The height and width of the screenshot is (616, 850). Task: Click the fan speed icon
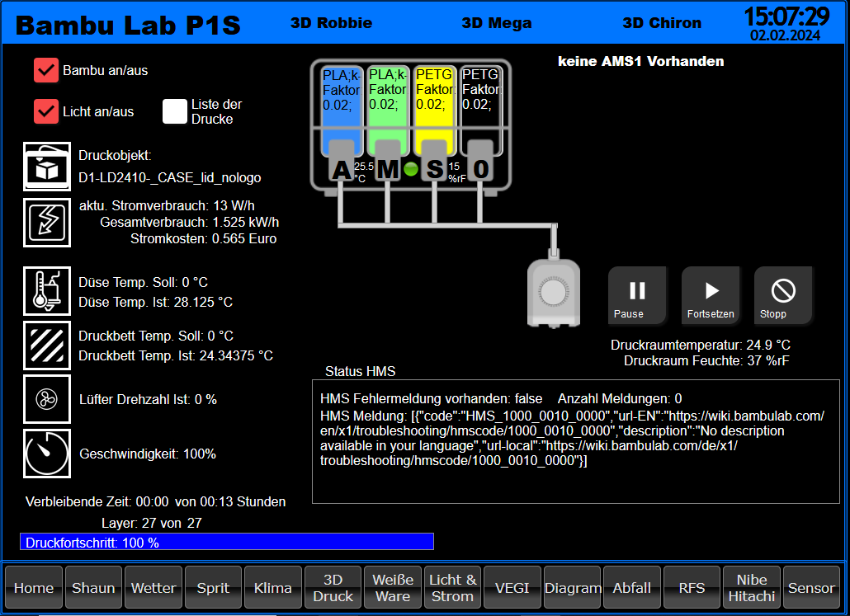click(x=47, y=400)
